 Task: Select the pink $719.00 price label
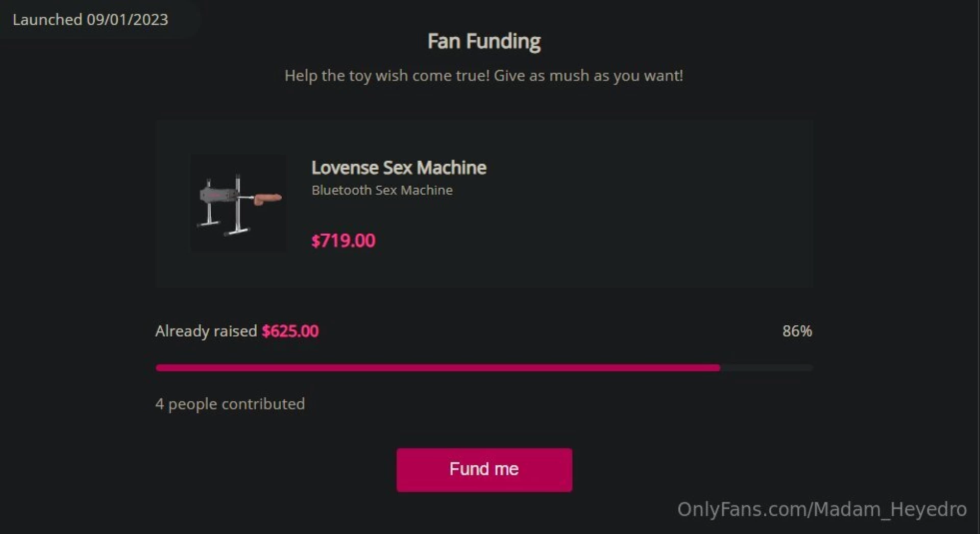(x=343, y=241)
